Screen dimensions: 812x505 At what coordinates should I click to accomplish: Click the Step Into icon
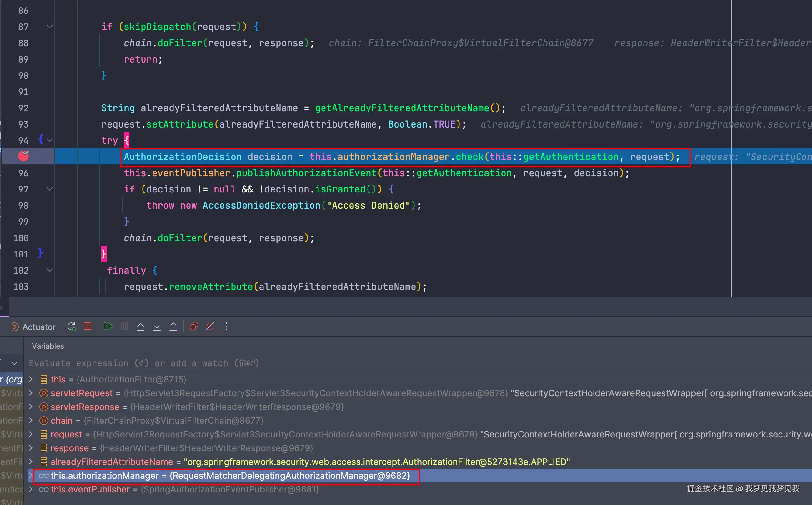coord(157,326)
